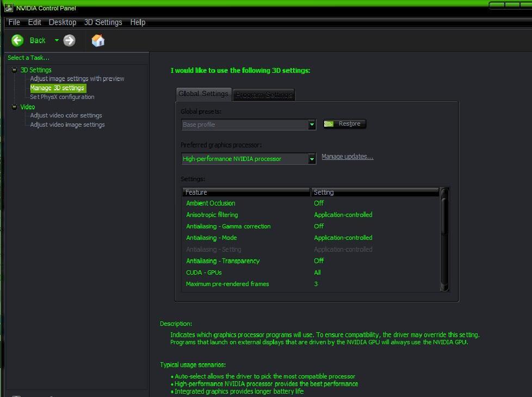Select Antialiasing - Gamma correction row

click(x=311, y=226)
